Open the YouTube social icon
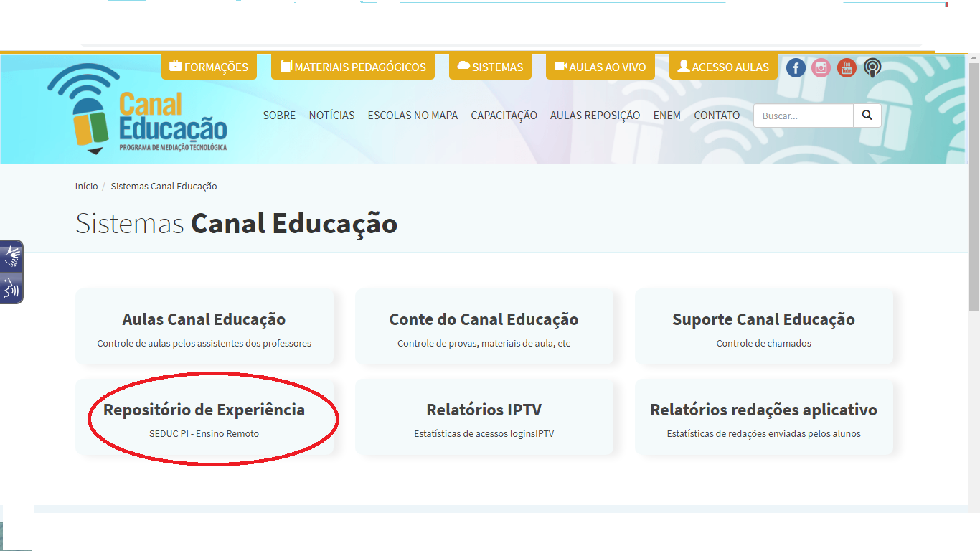This screenshot has height=551, width=980. tap(847, 68)
